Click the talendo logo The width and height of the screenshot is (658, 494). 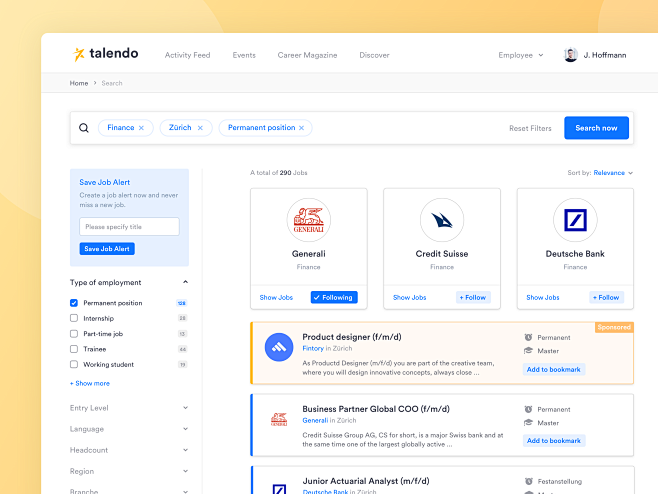point(106,54)
